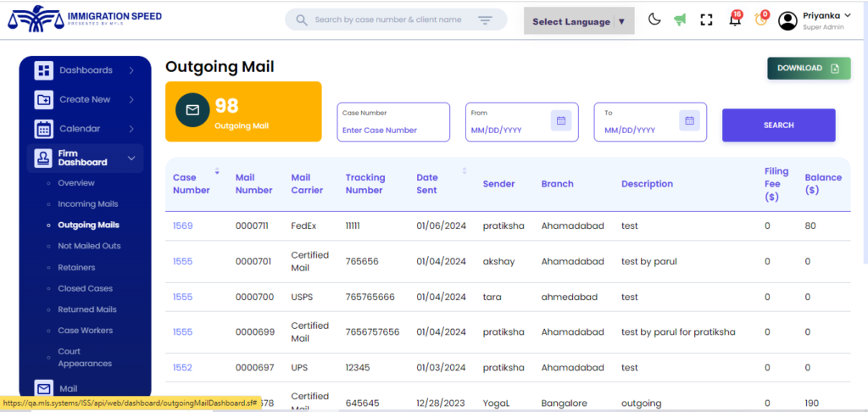Image resolution: width=868 pixels, height=412 pixels.
Task: Toggle dark mode moon icon
Action: [654, 20]
